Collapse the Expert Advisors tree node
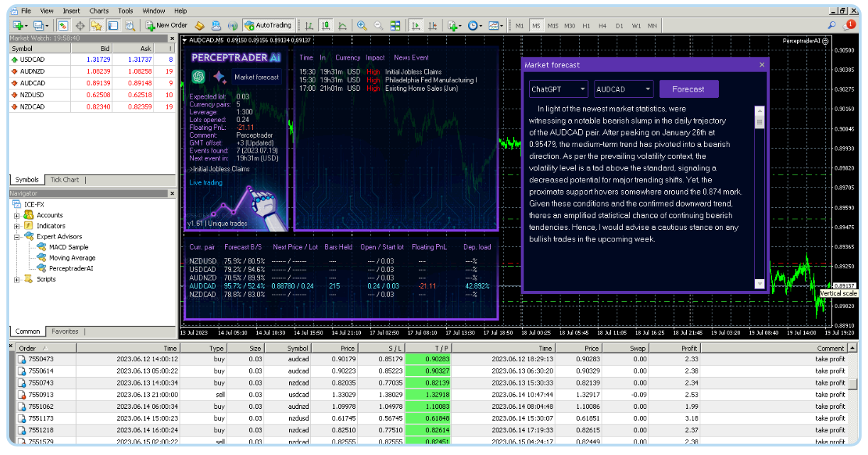The image size is (868, 455). (17, 236)
